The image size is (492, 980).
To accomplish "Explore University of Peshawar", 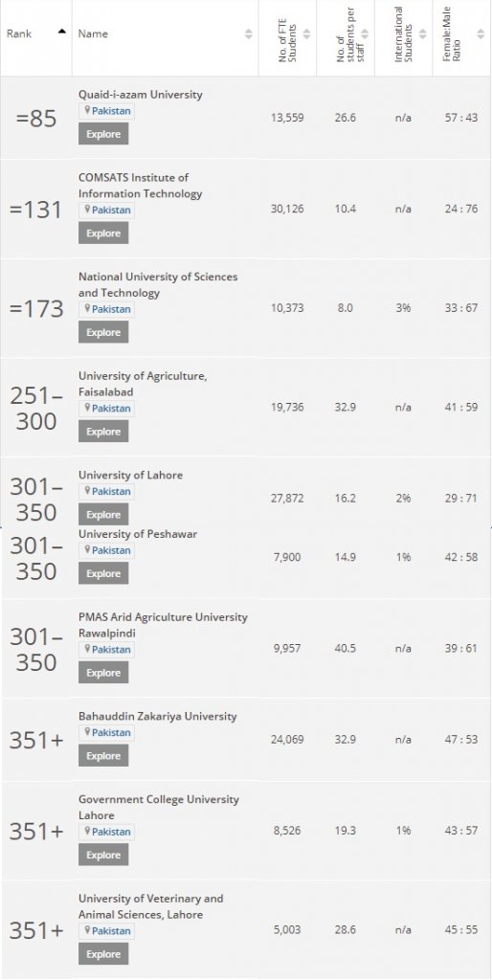I will point(103,574).
